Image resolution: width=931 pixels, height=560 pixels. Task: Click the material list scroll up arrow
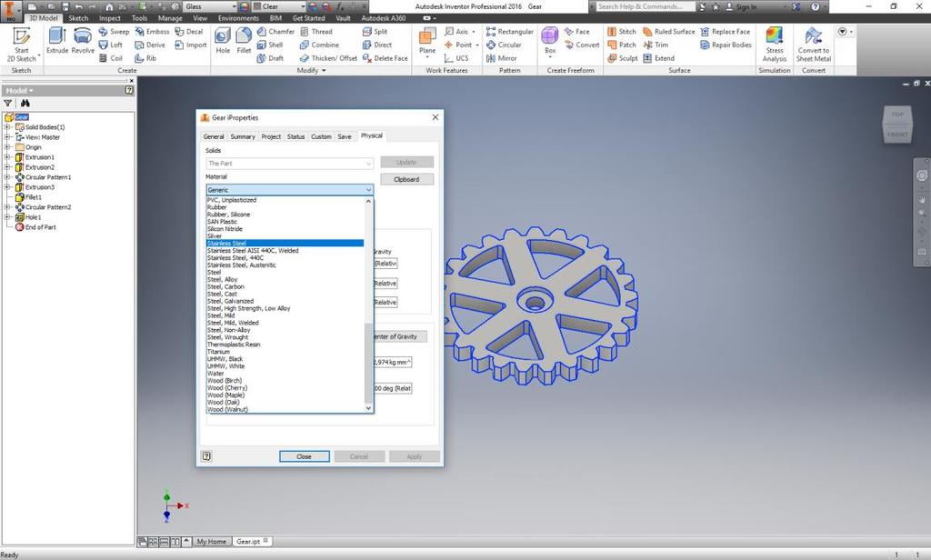(x=368, y=201)
